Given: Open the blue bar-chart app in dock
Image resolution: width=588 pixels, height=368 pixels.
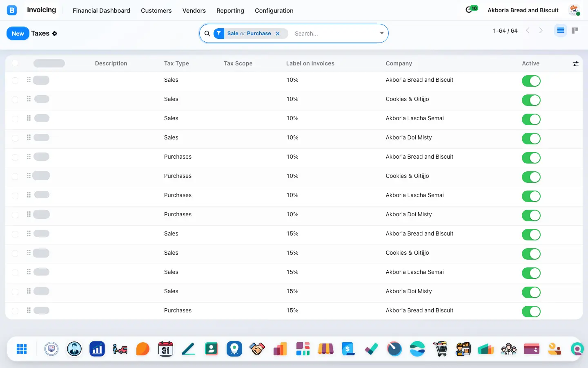Looking at the screenshot, I should click(97, 349).
